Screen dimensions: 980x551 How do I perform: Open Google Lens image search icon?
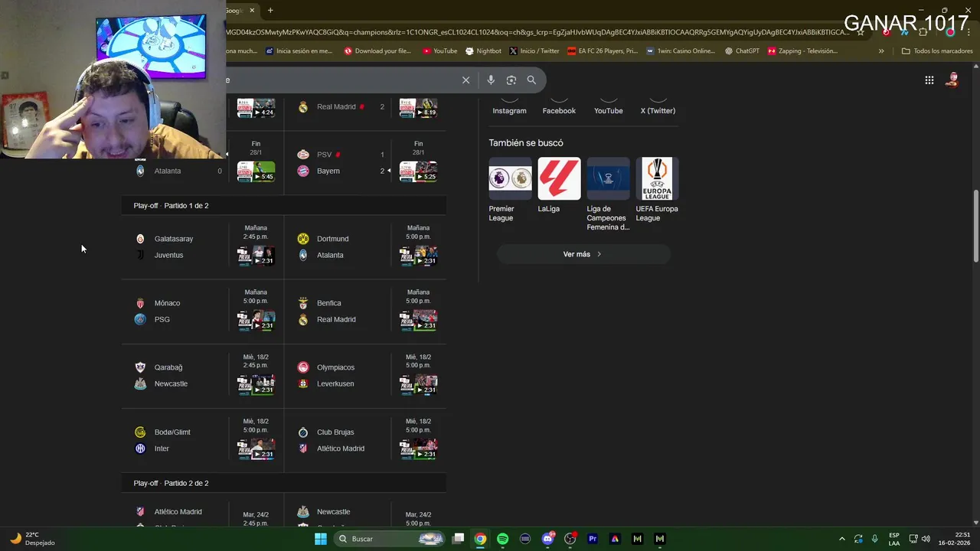pyautogui.click(x=511, y=80)
